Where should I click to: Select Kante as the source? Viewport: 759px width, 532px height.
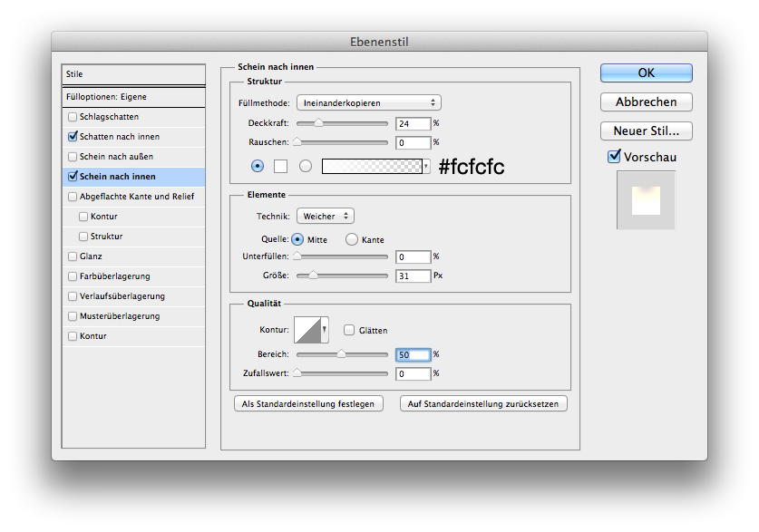(352, 239)
